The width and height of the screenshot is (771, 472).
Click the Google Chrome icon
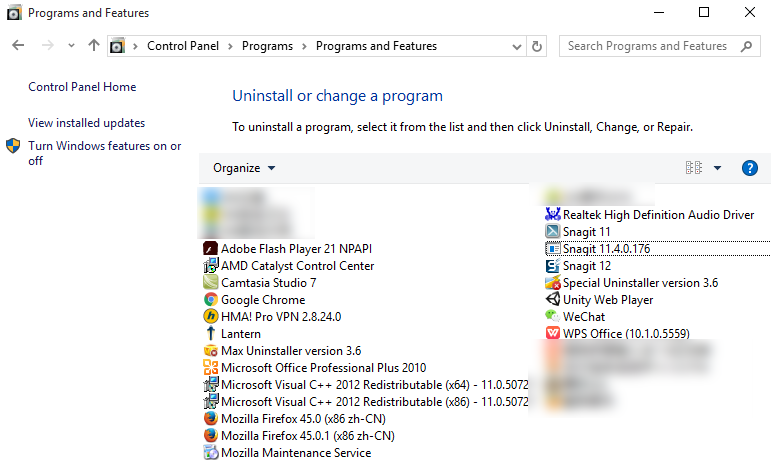pyautogui.click(x=210, y=299)
